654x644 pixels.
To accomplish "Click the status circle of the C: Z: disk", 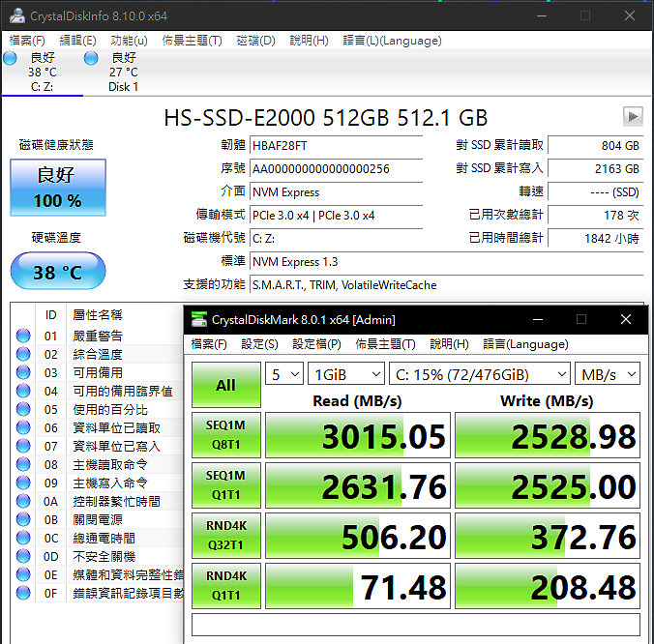I will [x=10, y=58].
